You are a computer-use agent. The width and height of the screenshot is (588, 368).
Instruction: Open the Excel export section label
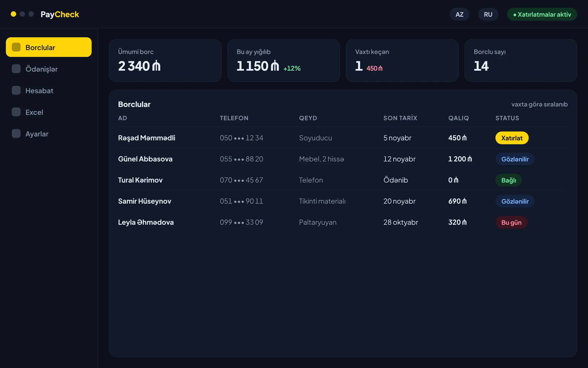click(x=34, y=112)
